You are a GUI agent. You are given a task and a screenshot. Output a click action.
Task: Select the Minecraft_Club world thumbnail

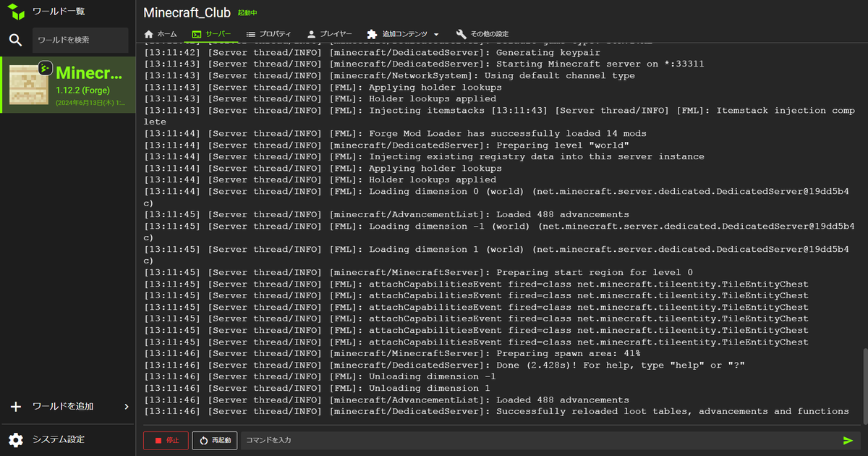pyautogui.click(x=28, y=84)
